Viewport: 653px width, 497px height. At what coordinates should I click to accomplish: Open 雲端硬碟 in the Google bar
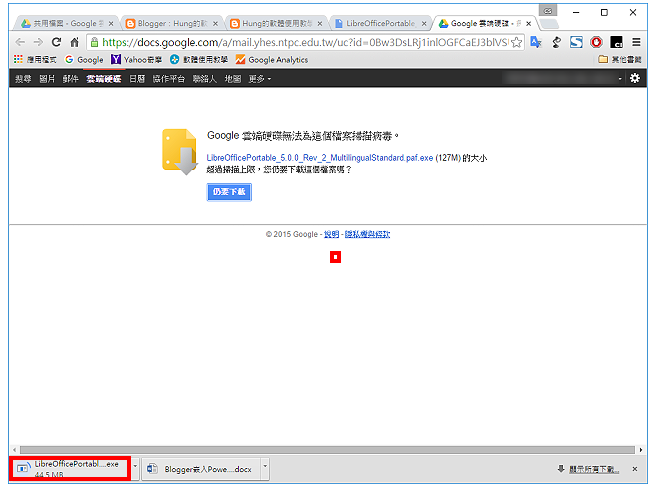coord(104,79)
